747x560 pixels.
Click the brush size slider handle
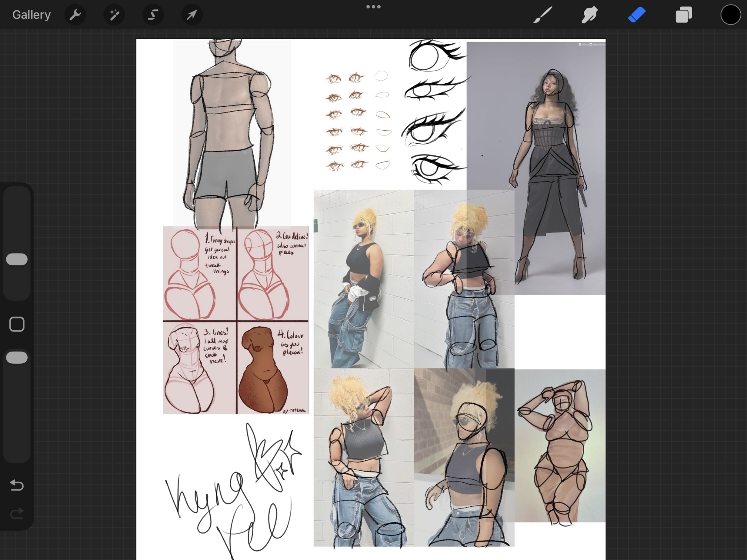click(x=17, y=259)
